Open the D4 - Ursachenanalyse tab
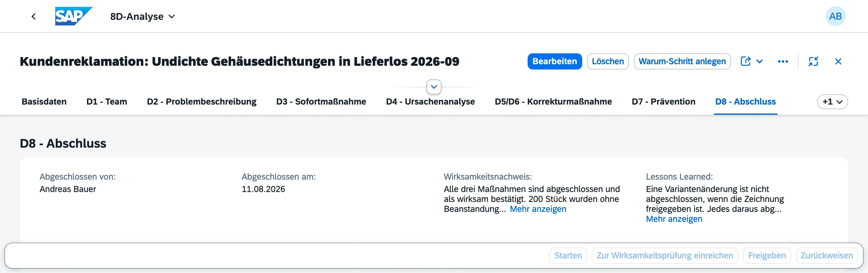868x273 pixels. coord(430,101)
